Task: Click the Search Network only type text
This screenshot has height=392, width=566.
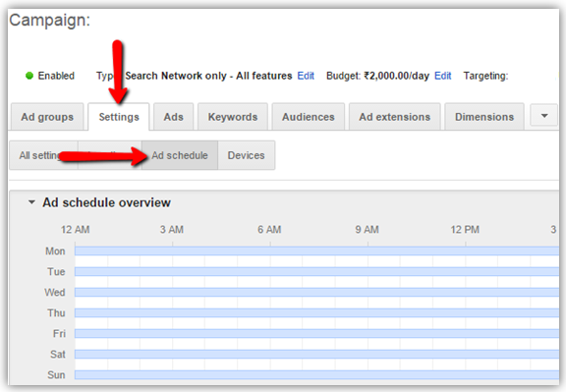Action: point(208,76)
